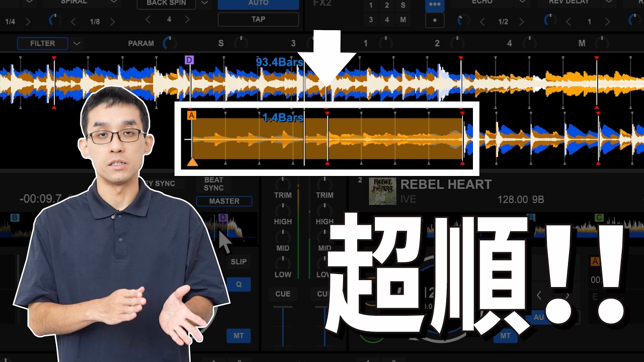644x362 pixels.
Task: Assign FX to channel 3 button
Action: 371,20
